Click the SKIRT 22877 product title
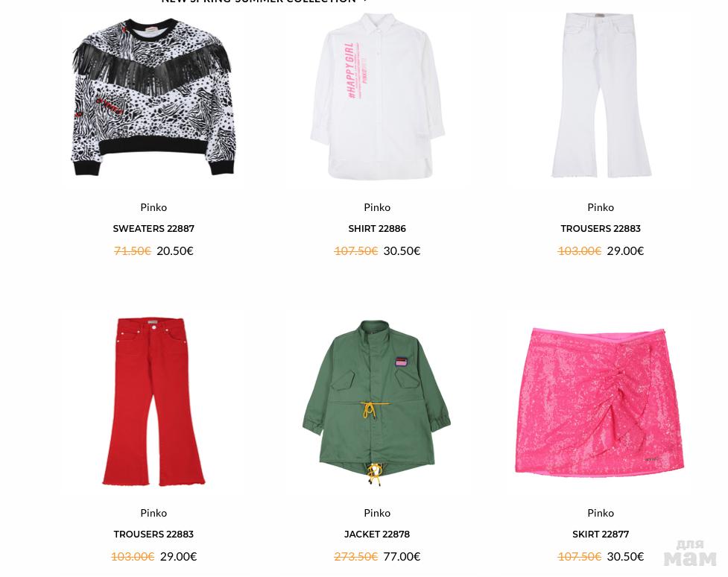This screenshot has height=577, width=728. tap(601, 535)
